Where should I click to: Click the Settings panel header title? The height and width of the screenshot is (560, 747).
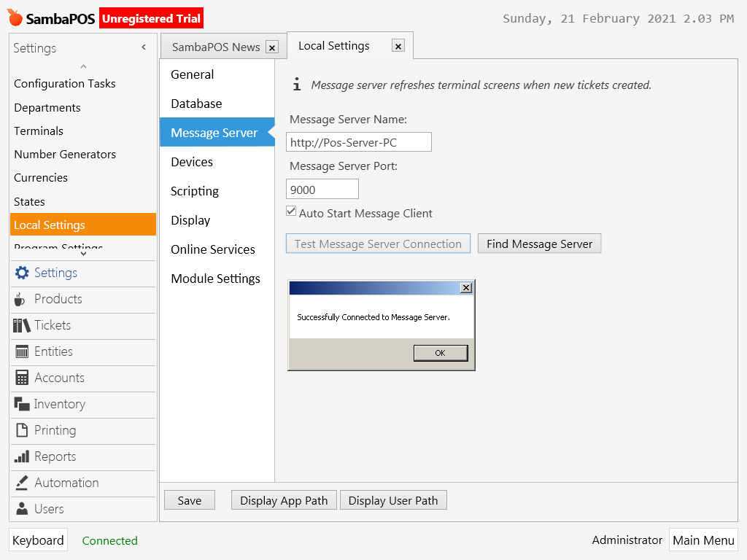[35, 48]
